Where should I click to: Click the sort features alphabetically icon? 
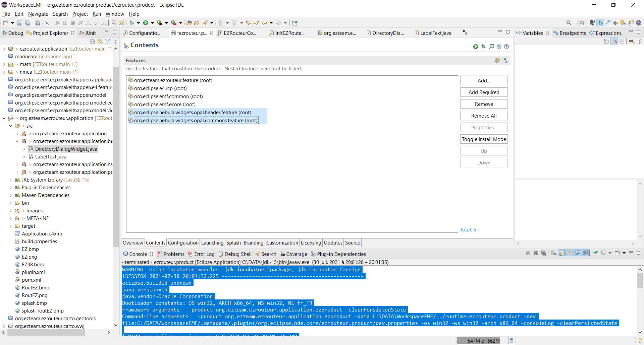point(505,61)
